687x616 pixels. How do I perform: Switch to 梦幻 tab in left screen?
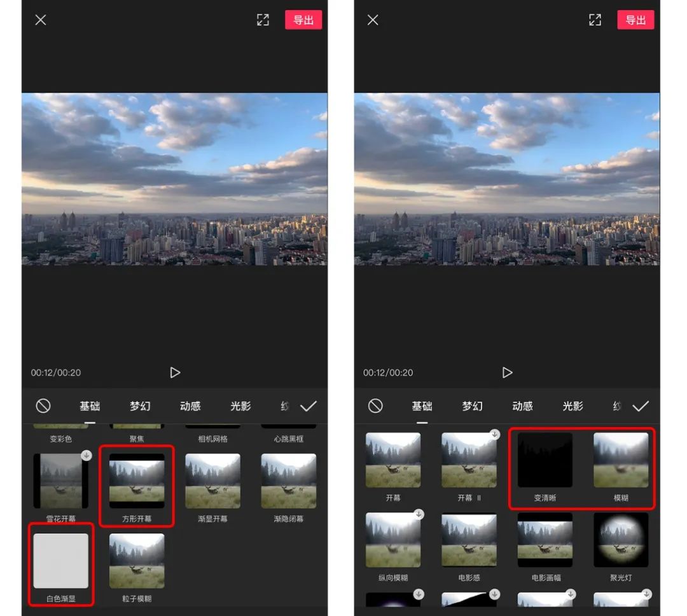[x=140, y=406]
